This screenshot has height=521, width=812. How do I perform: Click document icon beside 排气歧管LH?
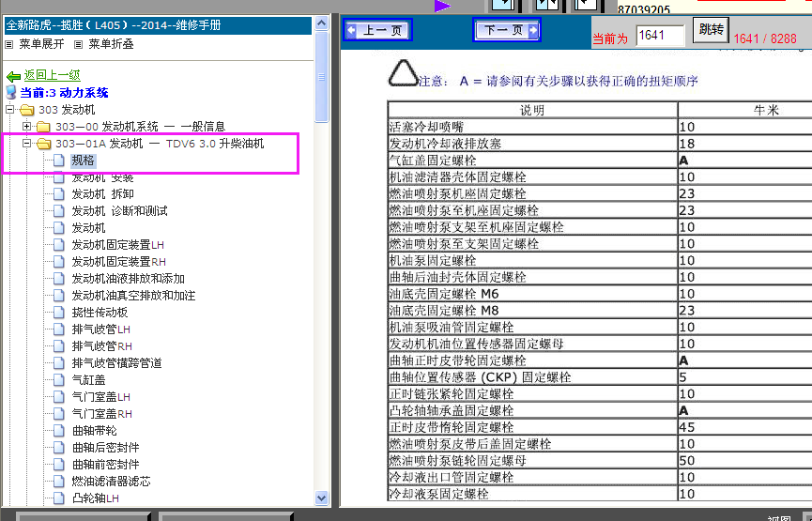[59, 329]
